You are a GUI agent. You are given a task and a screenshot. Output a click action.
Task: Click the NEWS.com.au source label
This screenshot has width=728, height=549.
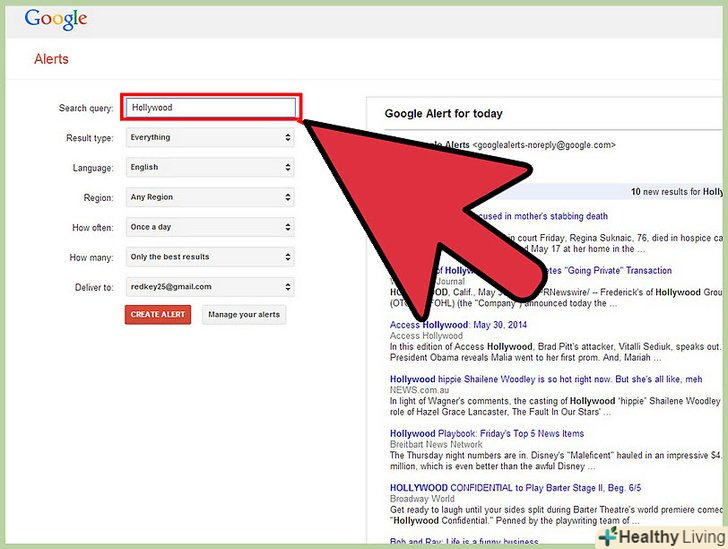[x=419, y=390]
